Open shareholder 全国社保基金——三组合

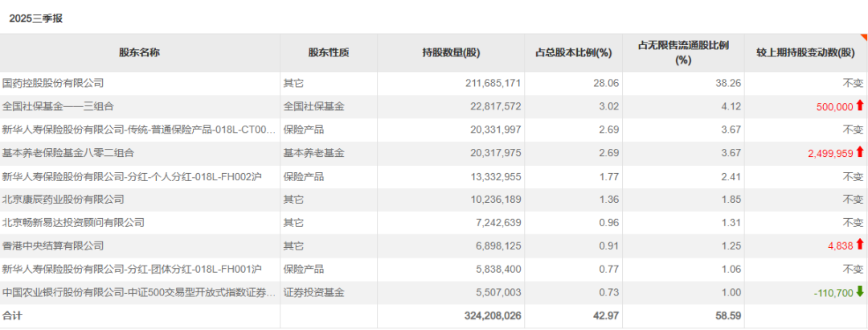[x=58, y=106]
